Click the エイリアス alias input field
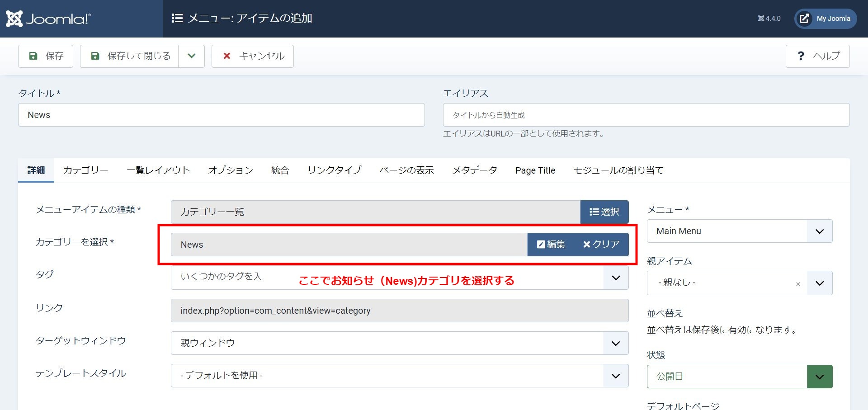The image size is (868, 410). (x=646, y=115)
